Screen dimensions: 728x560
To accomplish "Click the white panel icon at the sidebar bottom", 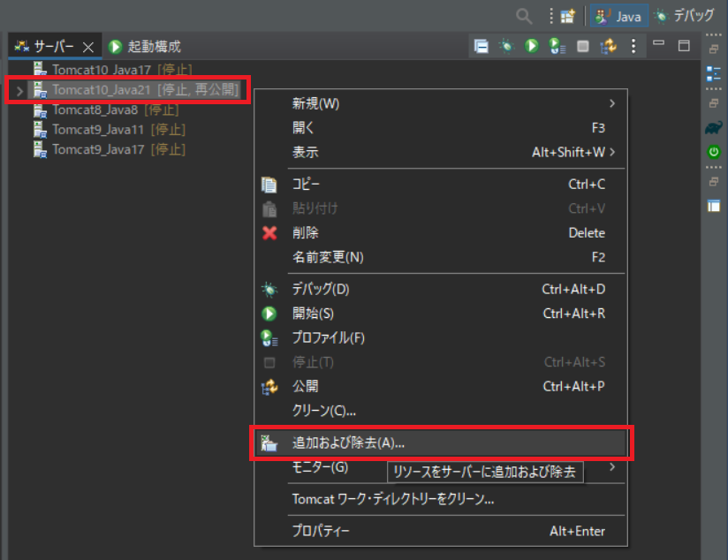I will [714, 206].
